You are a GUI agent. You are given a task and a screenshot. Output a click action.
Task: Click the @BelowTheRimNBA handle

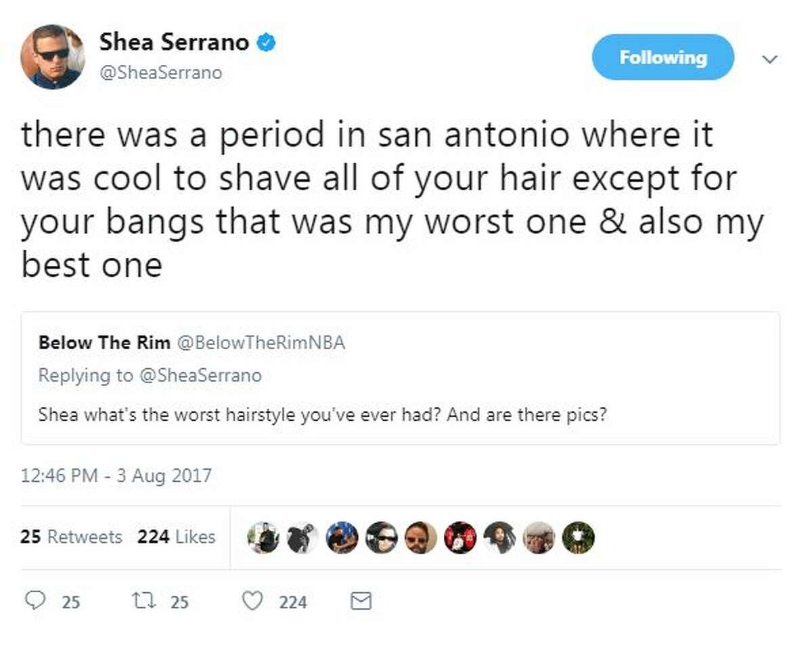pos(261,342)
